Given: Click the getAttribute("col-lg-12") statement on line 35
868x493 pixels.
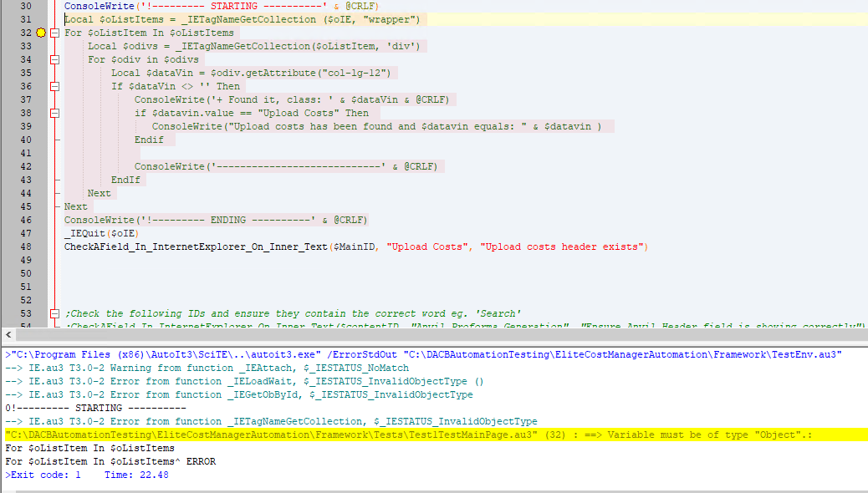Looking at the screenshot, I should pos(251,73).
